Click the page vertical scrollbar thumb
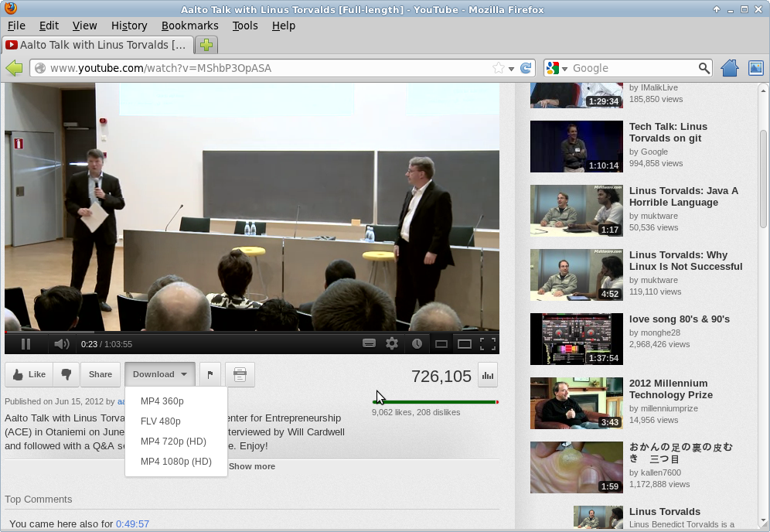The height and width of the screenshot is (532, 770). 762,178
